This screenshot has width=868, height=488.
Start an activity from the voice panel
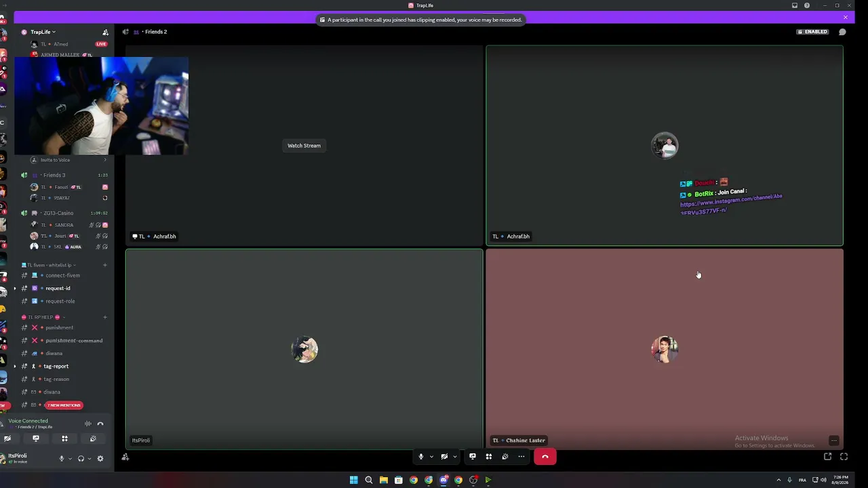(x=64, y=439)
